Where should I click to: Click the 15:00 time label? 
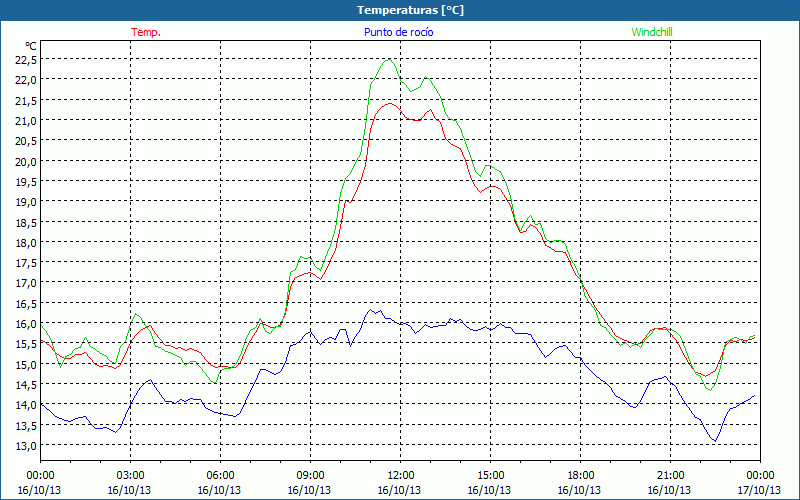coord(490,475)
